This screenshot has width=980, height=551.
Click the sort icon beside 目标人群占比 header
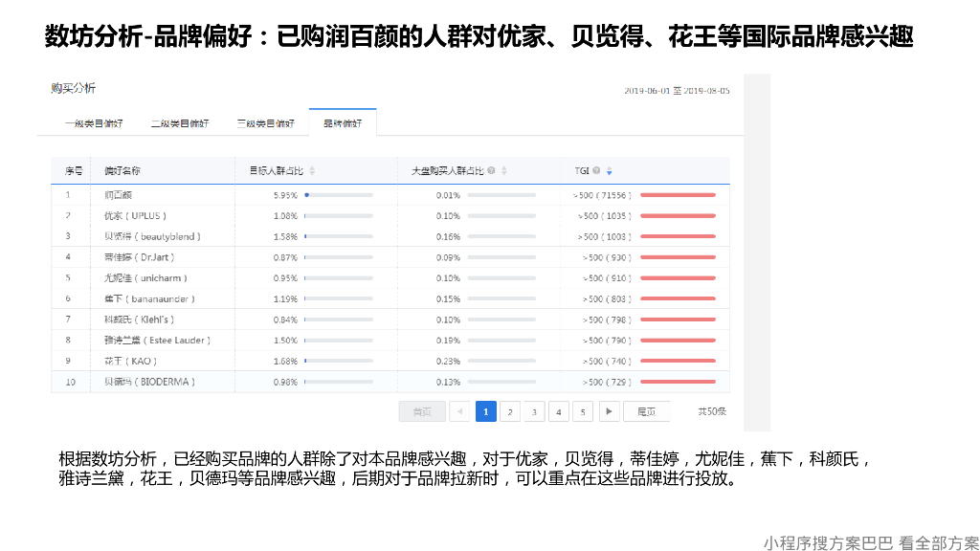pos(312,169)
